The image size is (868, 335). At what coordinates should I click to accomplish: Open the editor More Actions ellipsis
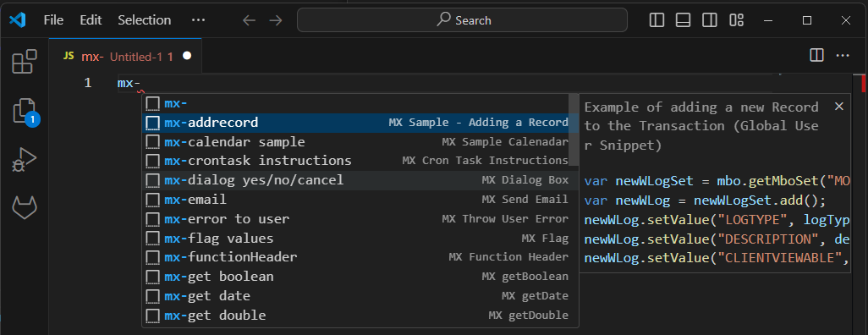click(843, 55)
